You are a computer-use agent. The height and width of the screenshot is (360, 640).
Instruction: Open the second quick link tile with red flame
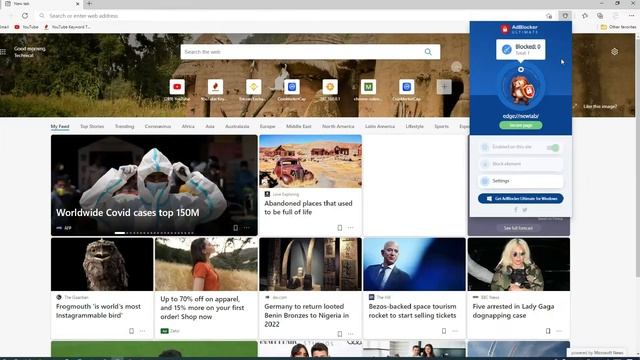(215, 87)
